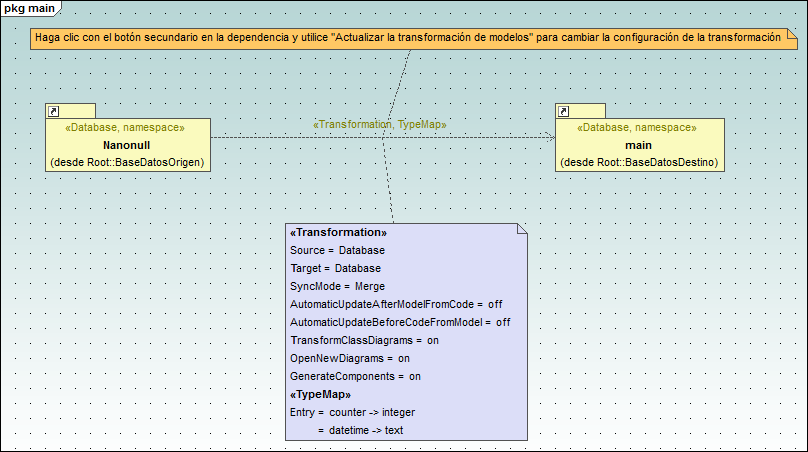The image size is (808, 452).
Task: Click the «Database, namespace» stereotype on the main package
Action: point(637,128)
